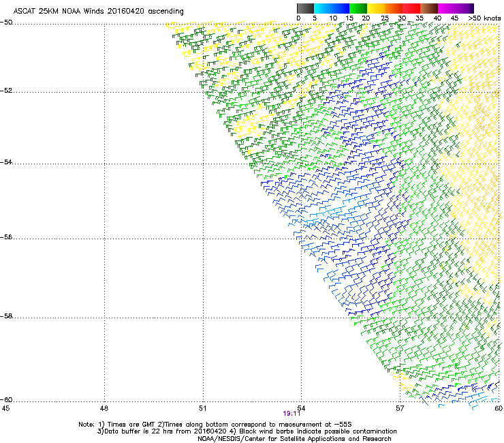Screen dimensions: 504x443
Task: Select the blue 10-15 knots legend band
Action: [x=341, y=8]
